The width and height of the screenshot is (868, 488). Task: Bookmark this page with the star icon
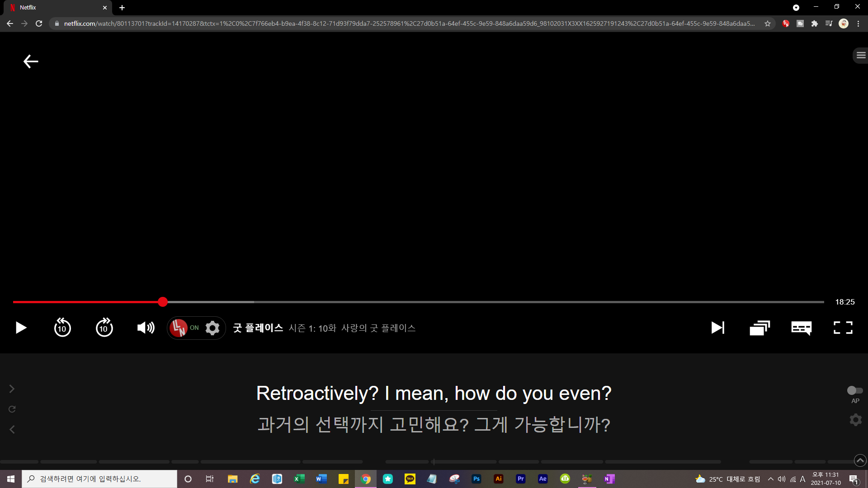coord(768,23)
